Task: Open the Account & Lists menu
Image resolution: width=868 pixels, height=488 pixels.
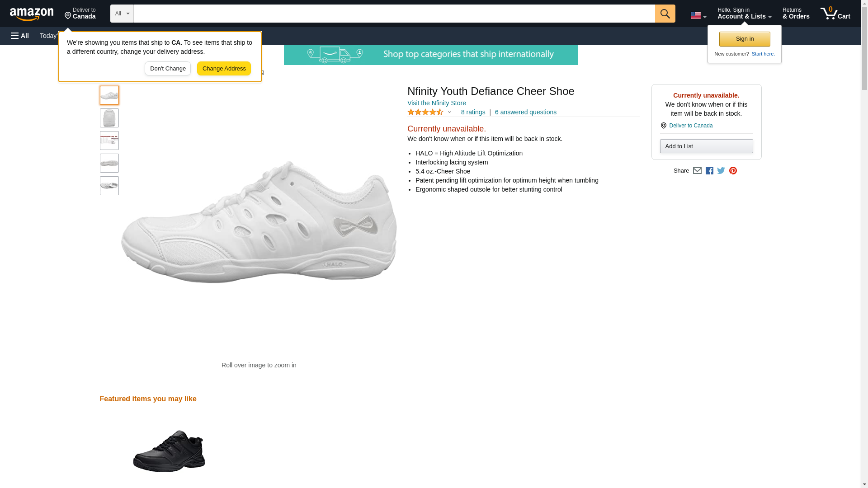Action: pos(744,14)
